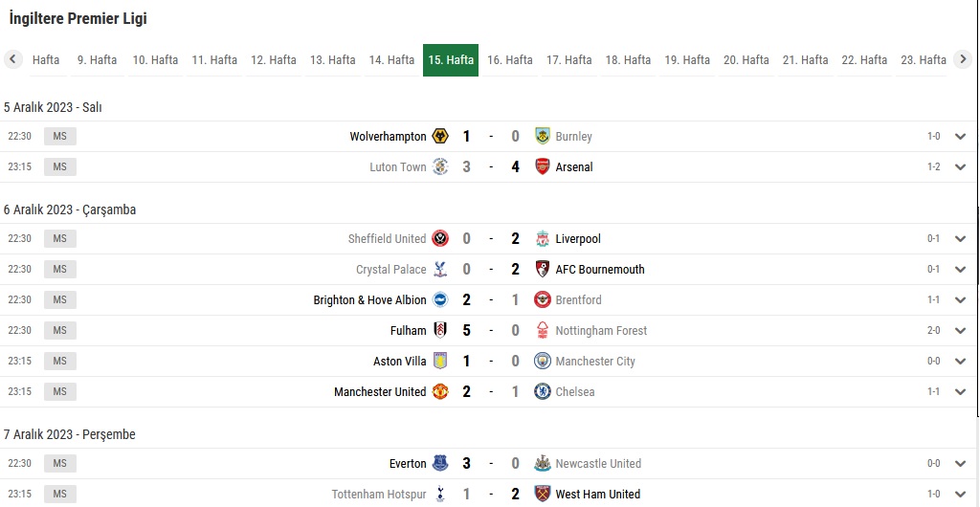Select the 20. Hafta tab

(746, 60)
